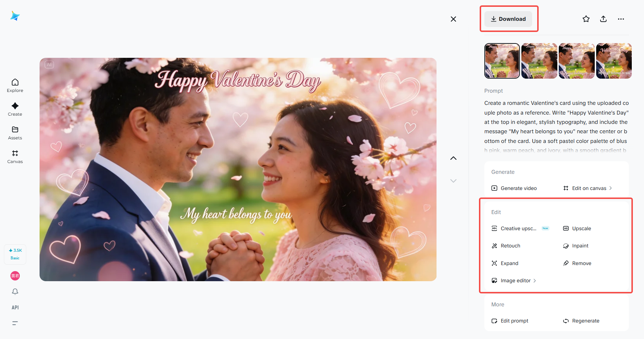Image resolution: width=644 pixels, height=339 pixels.
Task: Click Edit prompt
Action: point(510,321)
